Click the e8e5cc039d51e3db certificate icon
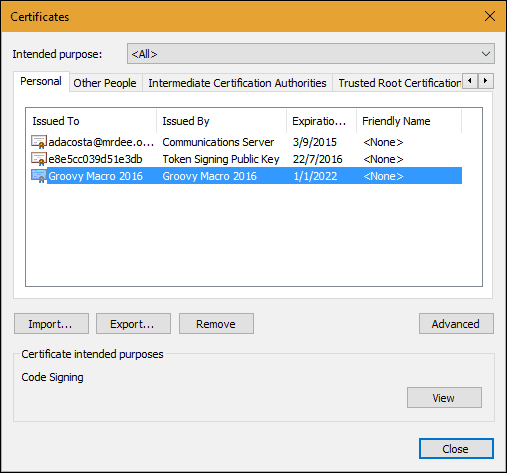 pos(39,159)
